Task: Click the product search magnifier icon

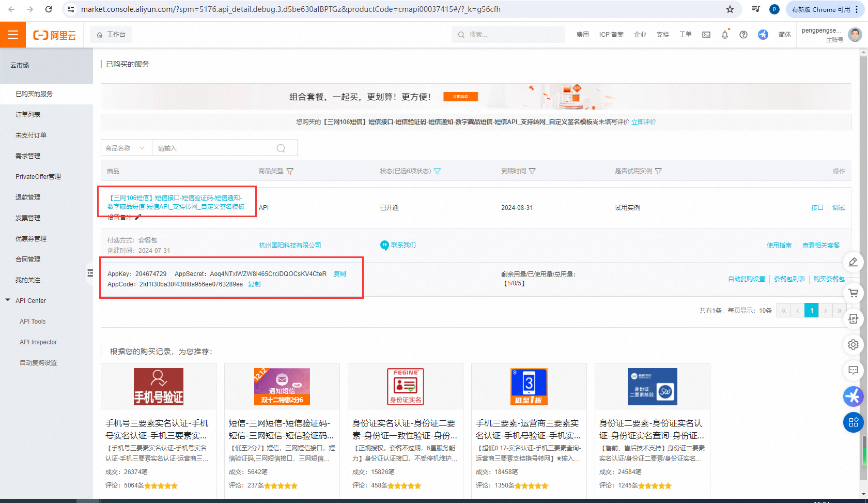Action: point(281,148)
